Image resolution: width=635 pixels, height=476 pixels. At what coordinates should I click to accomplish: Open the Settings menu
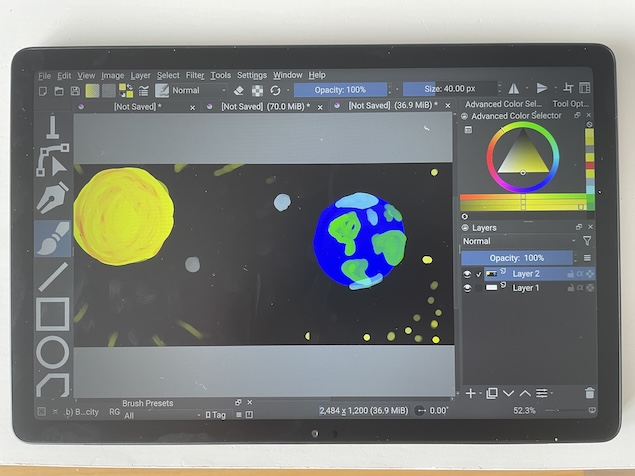252,75
